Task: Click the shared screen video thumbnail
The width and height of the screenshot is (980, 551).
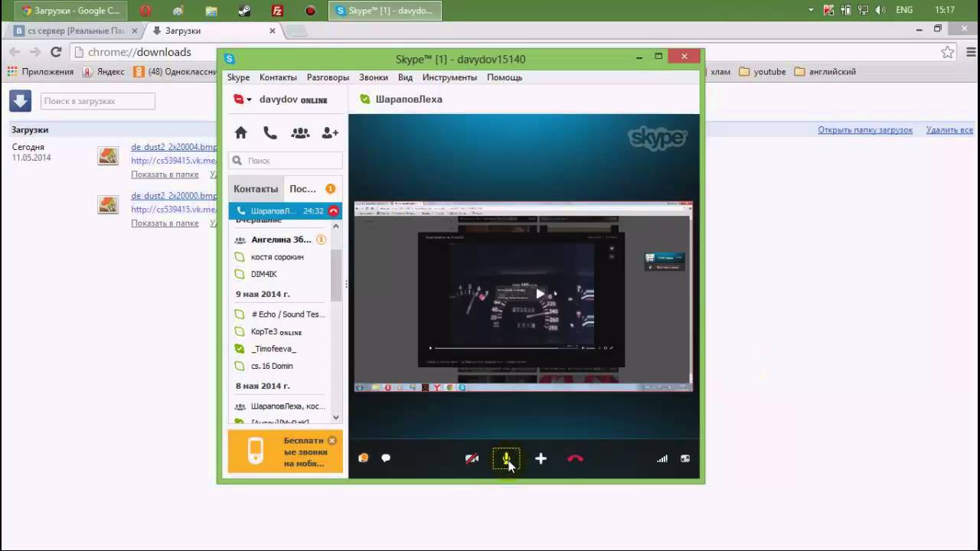Action: point(523,297)
